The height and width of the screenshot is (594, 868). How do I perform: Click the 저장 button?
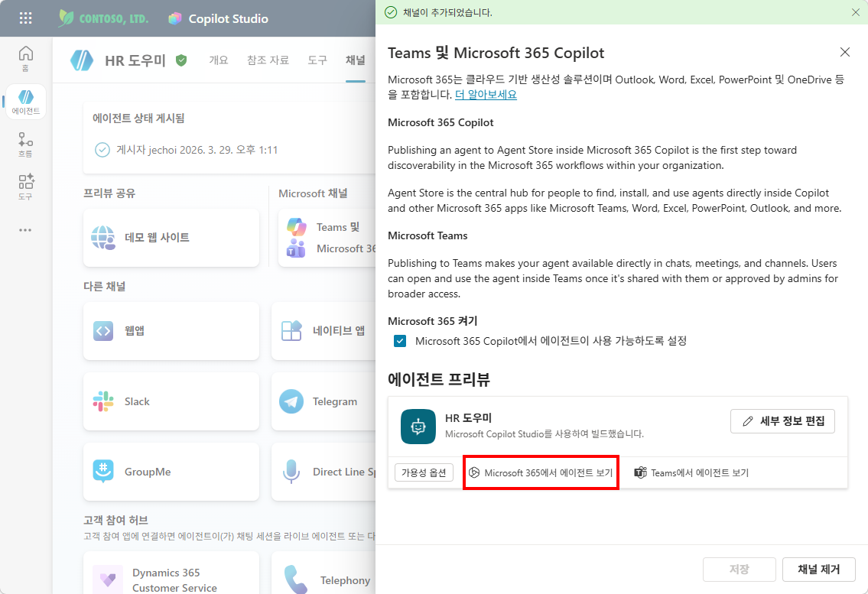[x=739, y=569]
